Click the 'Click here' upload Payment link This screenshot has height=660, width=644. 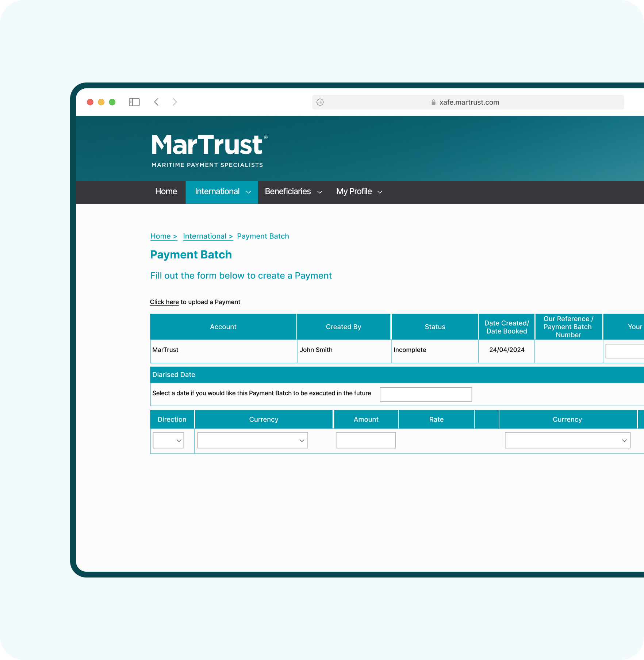click(x=164, y=302)
